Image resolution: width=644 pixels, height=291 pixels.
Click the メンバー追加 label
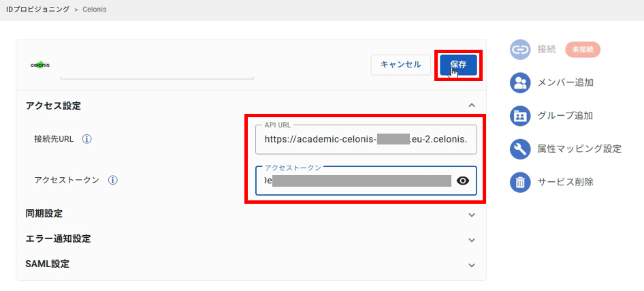(565, 82)
